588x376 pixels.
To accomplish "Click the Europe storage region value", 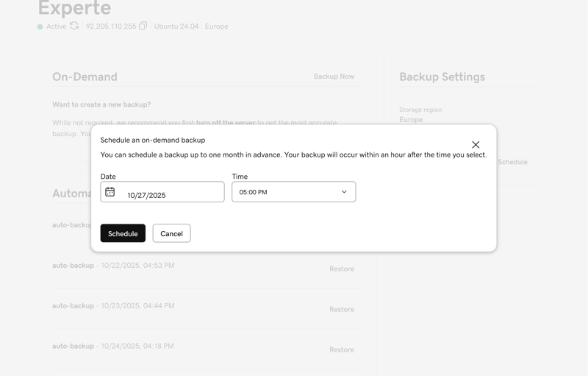I will pos(411,119).
